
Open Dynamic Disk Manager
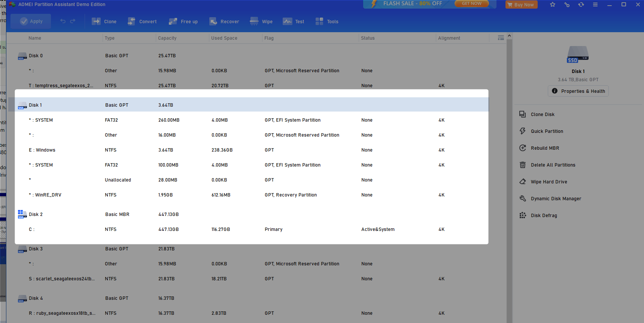tap(550, 199)
